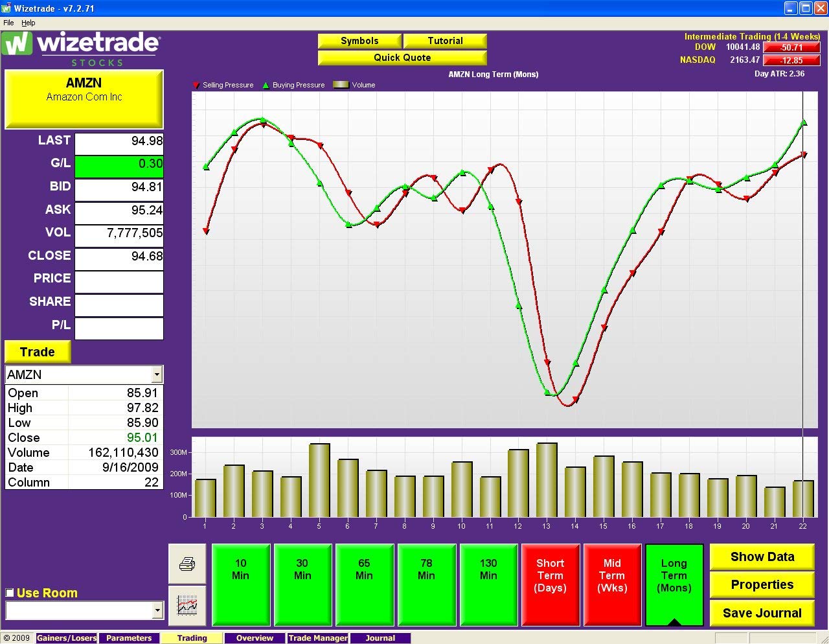The width and height of the screenshot is (829, 644).
Task: Click the volume bar for column 22
Action: click(x=803, y=499)
